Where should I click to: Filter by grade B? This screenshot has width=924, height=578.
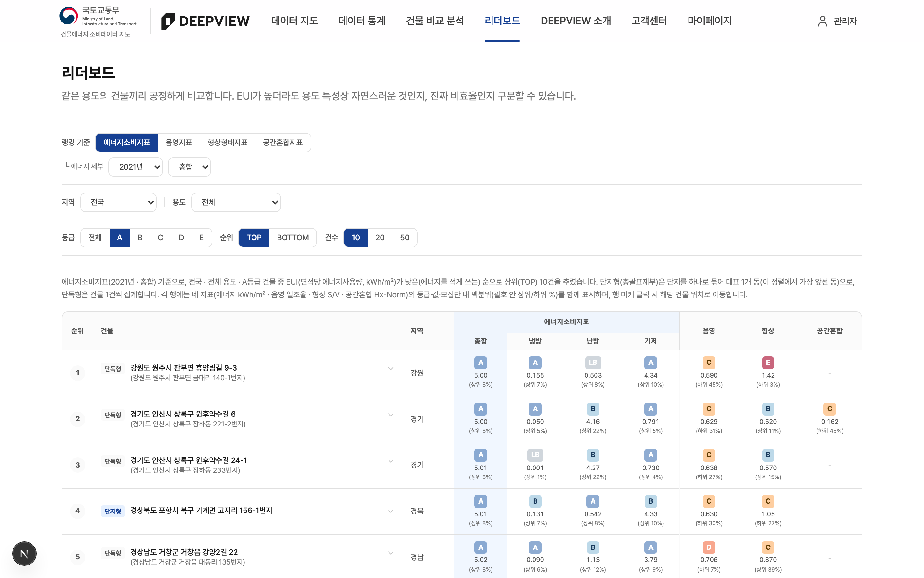[x=140, y=238]
